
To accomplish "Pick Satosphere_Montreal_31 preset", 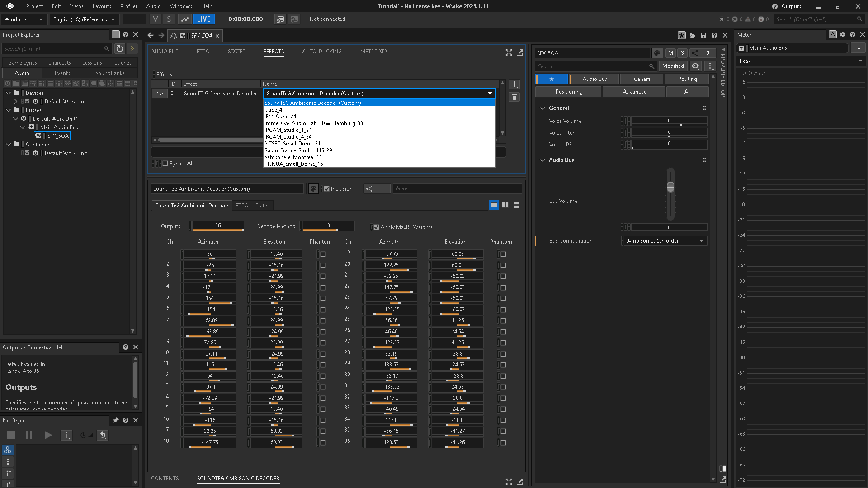I will (379, 157).
